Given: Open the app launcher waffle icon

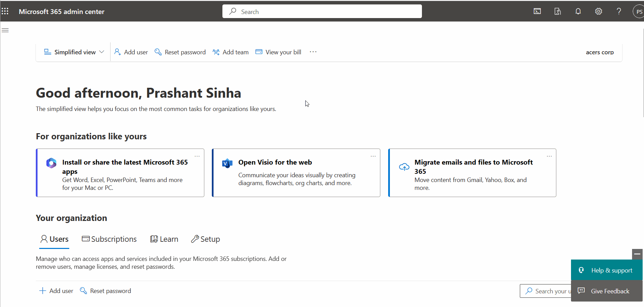Looking at the screenshot, I should 5,11.
